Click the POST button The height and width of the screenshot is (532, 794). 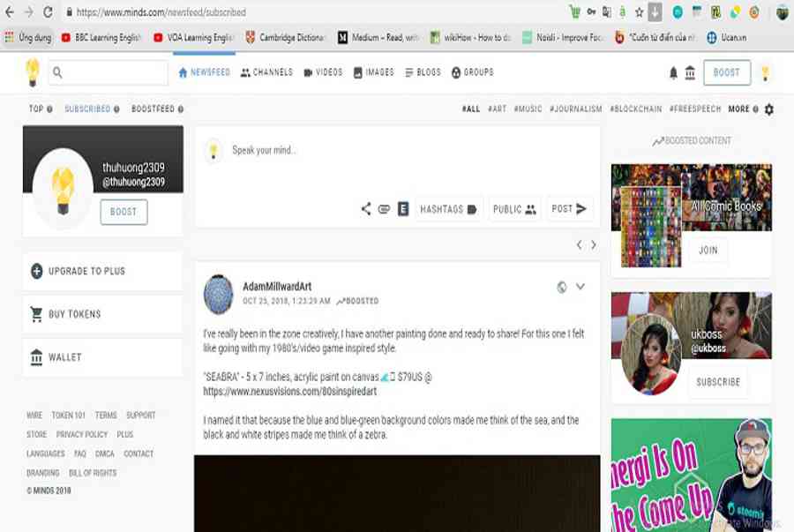click(569, 209)
